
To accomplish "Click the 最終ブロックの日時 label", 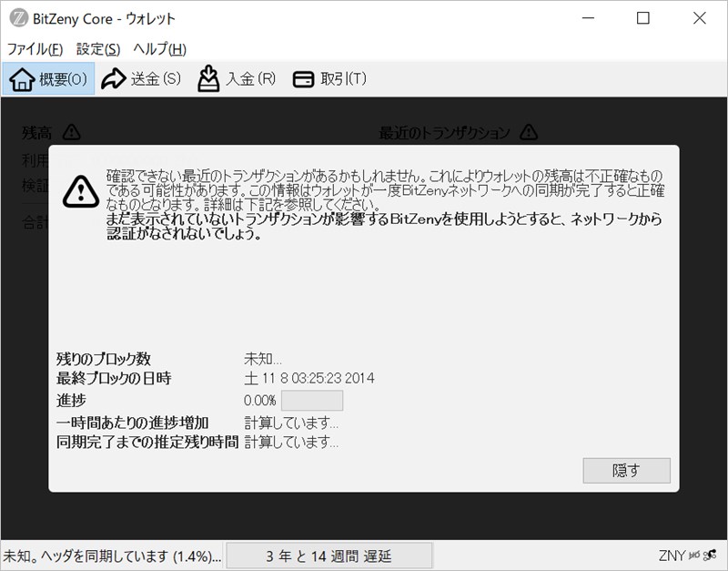I will (x=114, y=378).
